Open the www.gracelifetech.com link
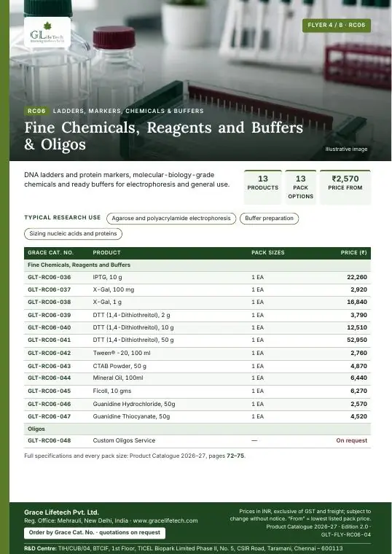The image size is (392, 554). click(x=165, y=520)
